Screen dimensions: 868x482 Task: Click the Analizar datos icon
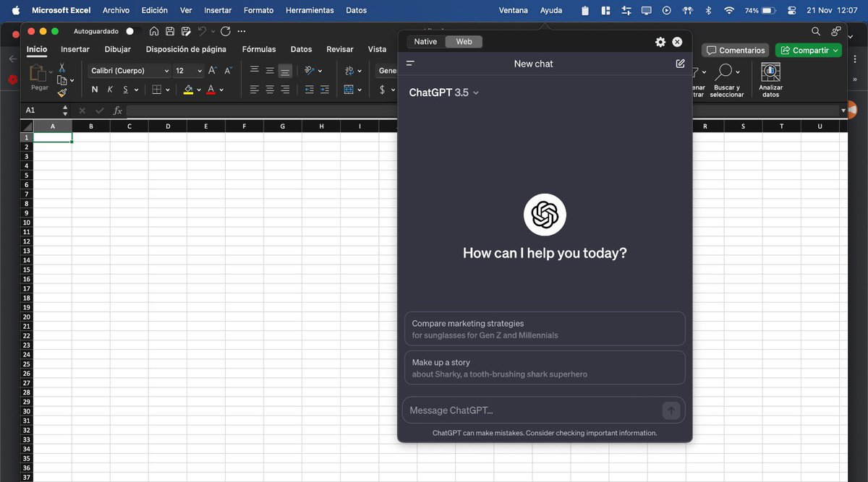pyautogui.click(x=770, y=72)
